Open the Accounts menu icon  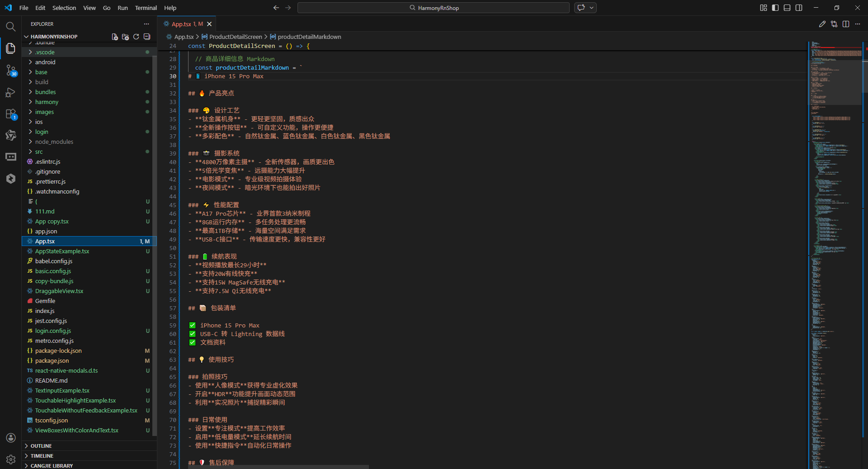pyautogui.click(x=11, y=438)
